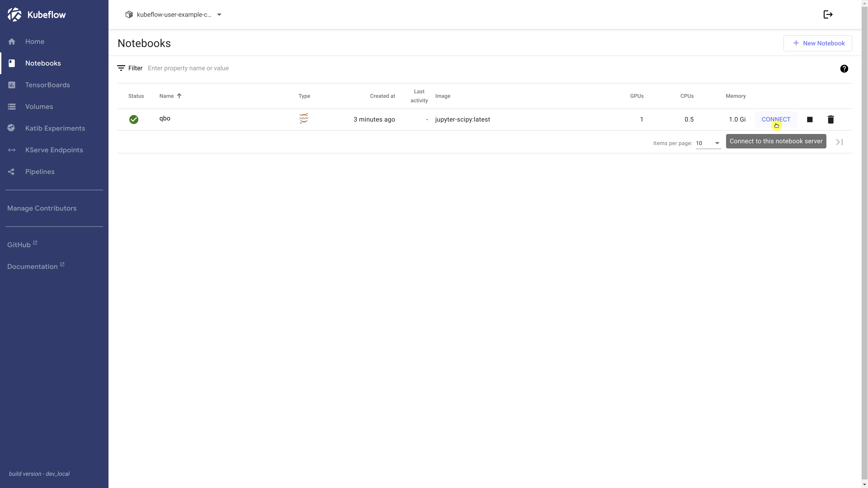Stop the qbo notebook server
This screenshot has width=868, height=488.
point(809,120)
